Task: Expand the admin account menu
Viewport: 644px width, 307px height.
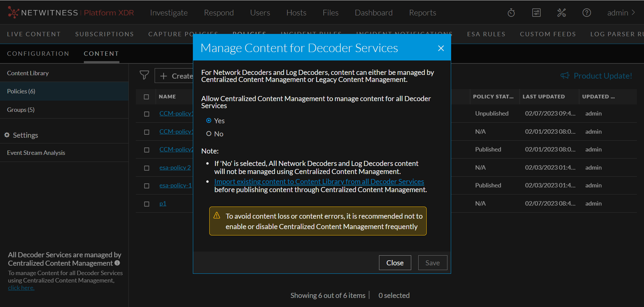Action: pyautogui.click(x=620, y=12)
